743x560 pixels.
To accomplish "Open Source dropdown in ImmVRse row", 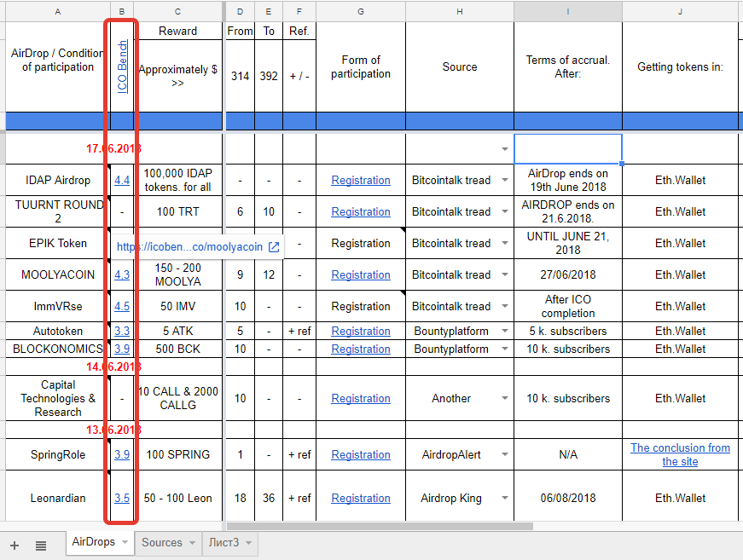I will (x=505, y=306).
